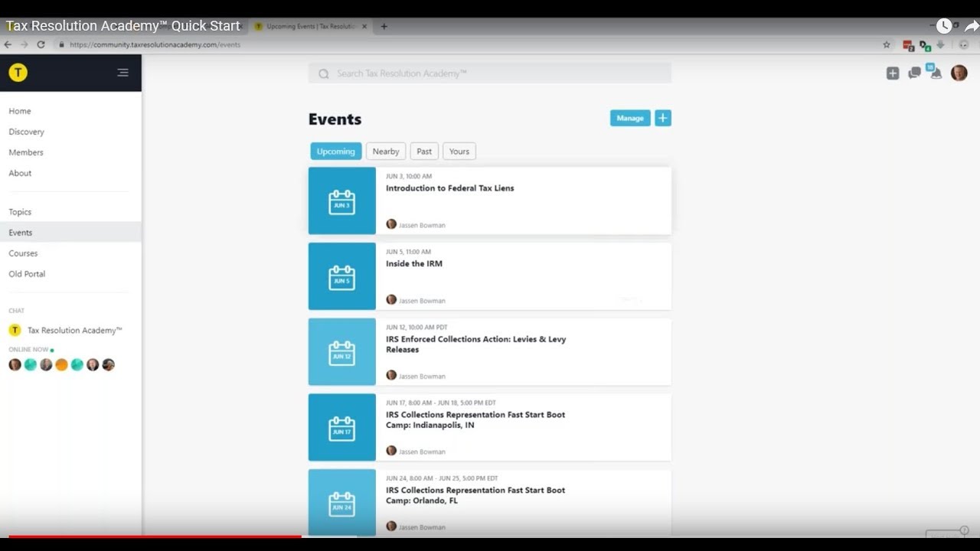Click Jassen Bowman on the Orlando event
980x551 pixels.
click(422, 527)
